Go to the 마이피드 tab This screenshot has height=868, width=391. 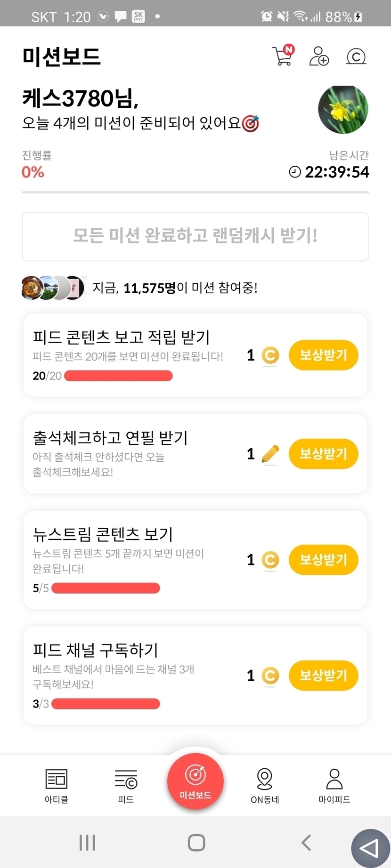tap(334, 786)
